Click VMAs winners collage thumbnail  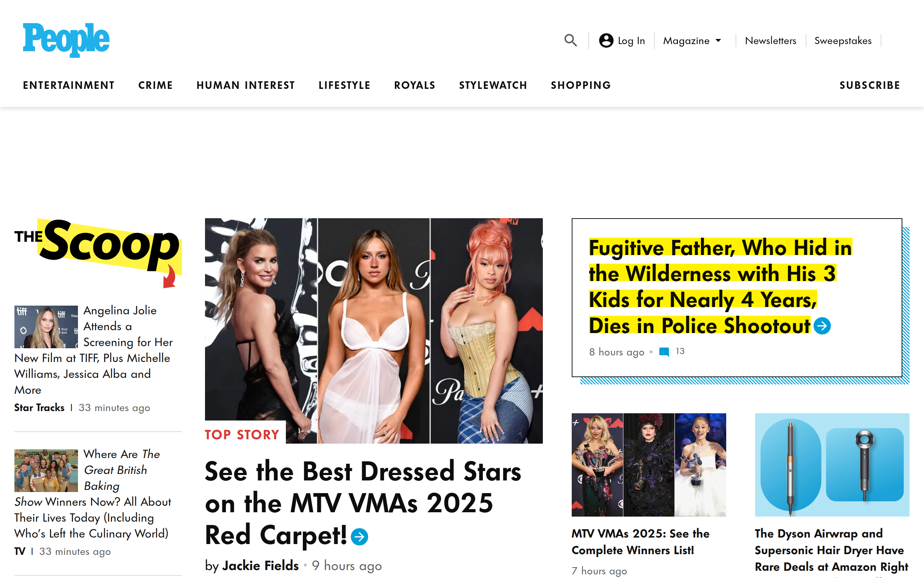click(x=649, y=465)
